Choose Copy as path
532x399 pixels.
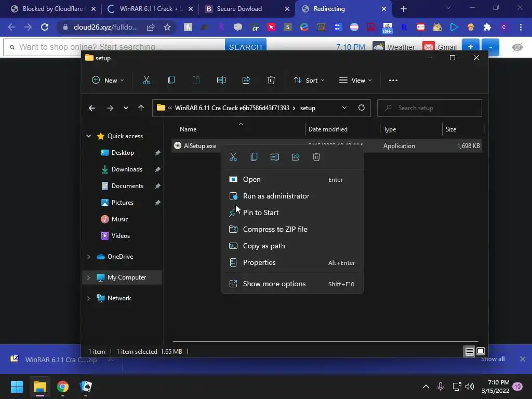(292, 246)
